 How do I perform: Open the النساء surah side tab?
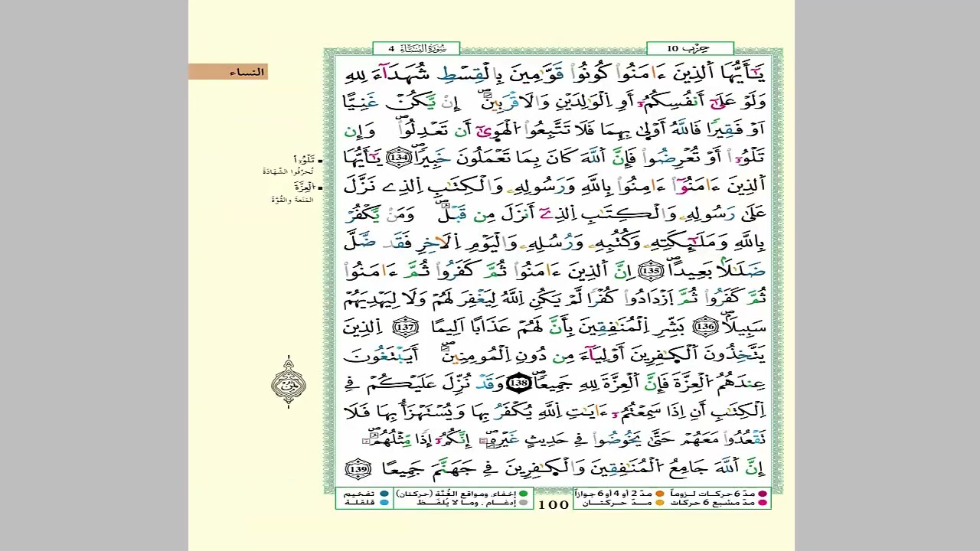(x=228, y=72)
